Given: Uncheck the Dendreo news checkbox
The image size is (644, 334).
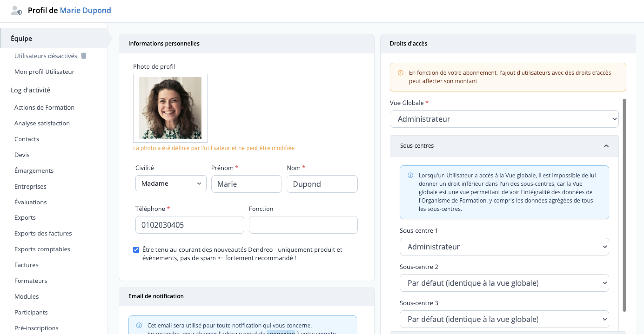Looking at the screenshot, I should 136,250.
